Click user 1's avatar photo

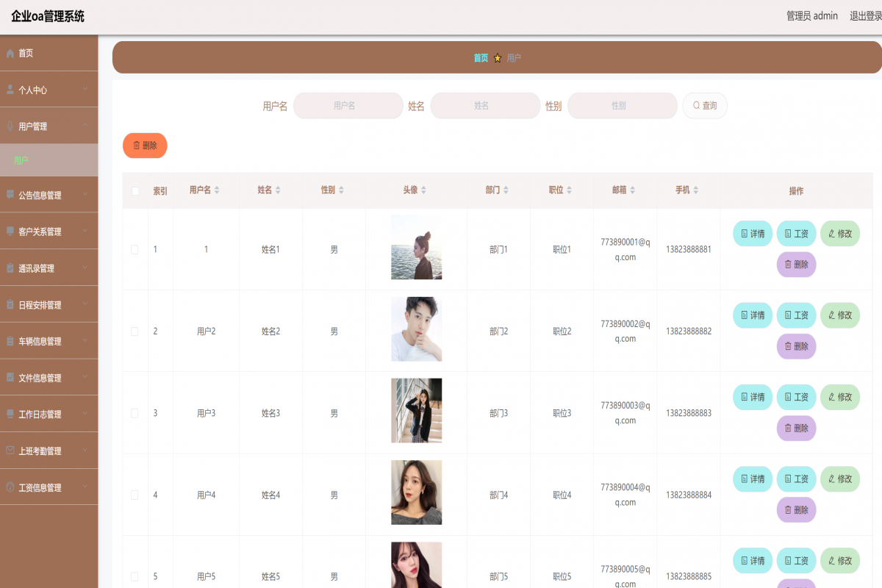click(x=416, y=248)
